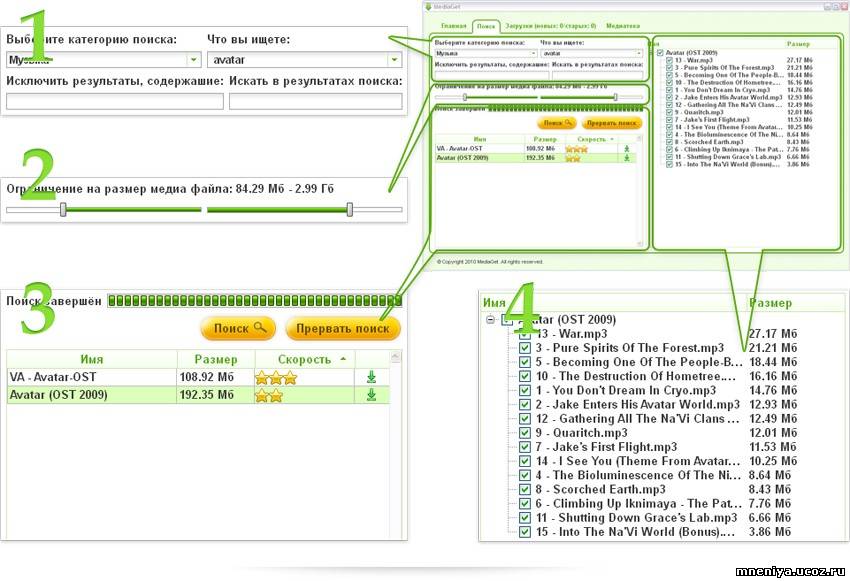850x581 pixels.
Task: Maximize the MediaGet window
Action: click(x=835, y=7)
